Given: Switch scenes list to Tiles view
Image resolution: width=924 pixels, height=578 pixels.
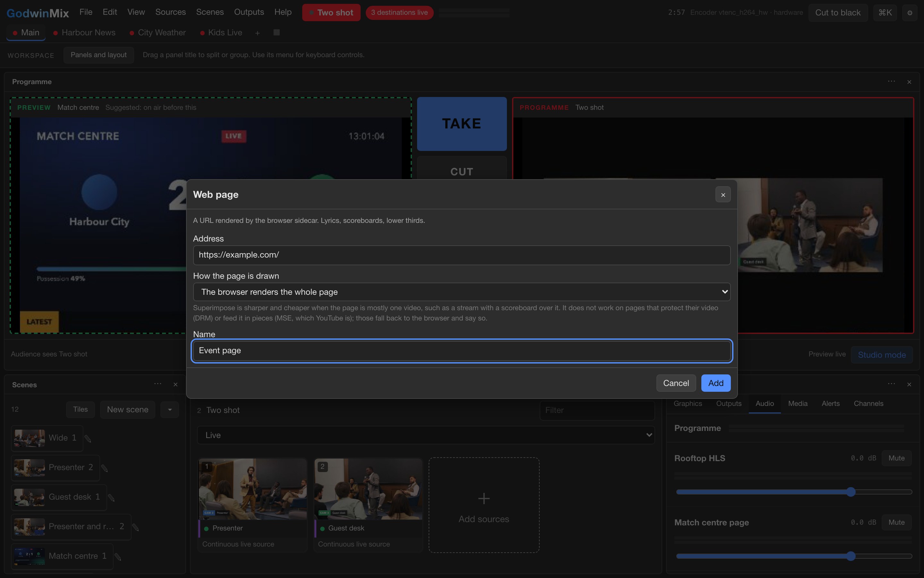Looking at the screenshot, I should (x=80, y=409).
